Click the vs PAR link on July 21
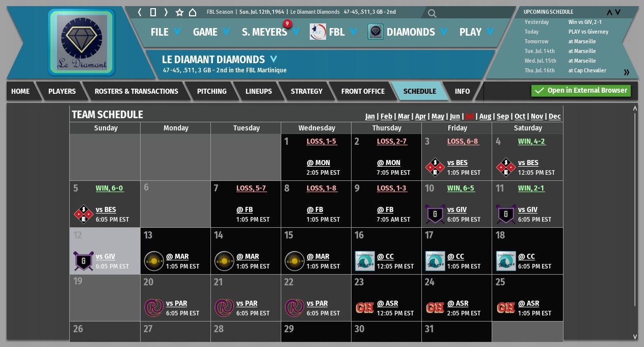The image size is (644, 347). point(247,303)
